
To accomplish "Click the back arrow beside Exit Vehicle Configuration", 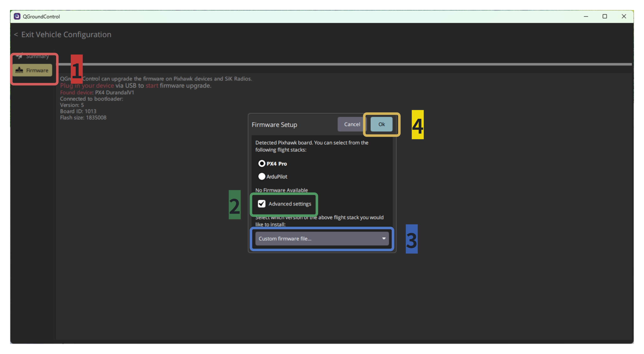I will coord(16,34).
